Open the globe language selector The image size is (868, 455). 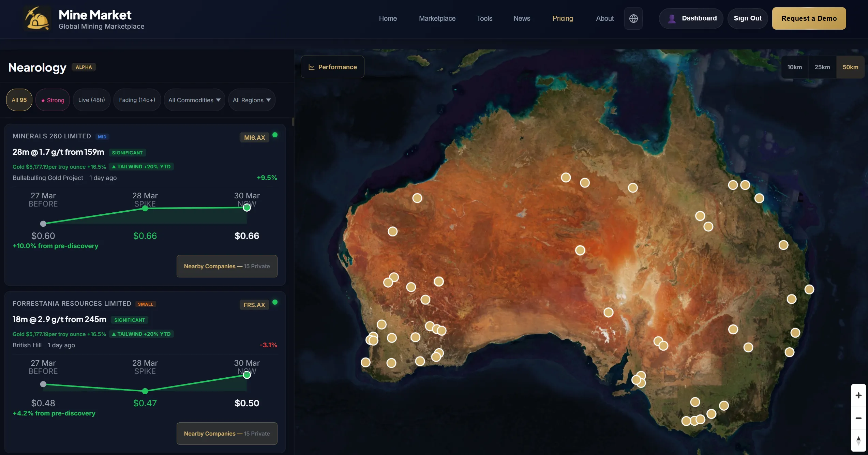[x=633, y=18]
